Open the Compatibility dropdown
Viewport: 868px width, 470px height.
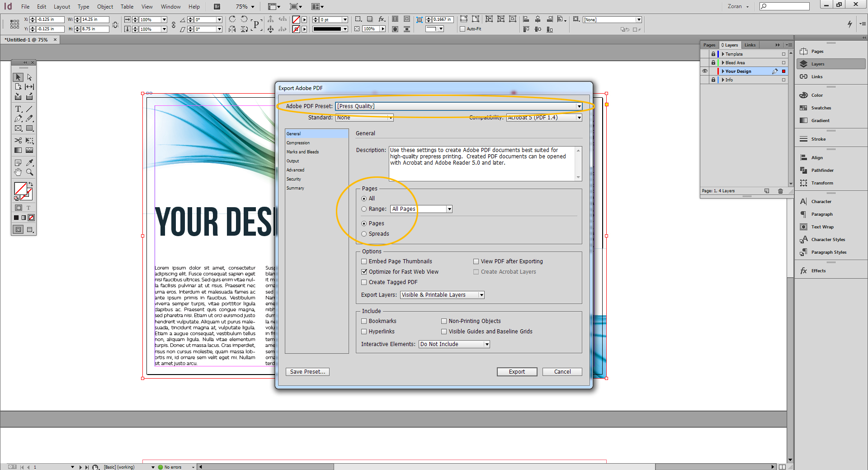(x=579, y=117)
